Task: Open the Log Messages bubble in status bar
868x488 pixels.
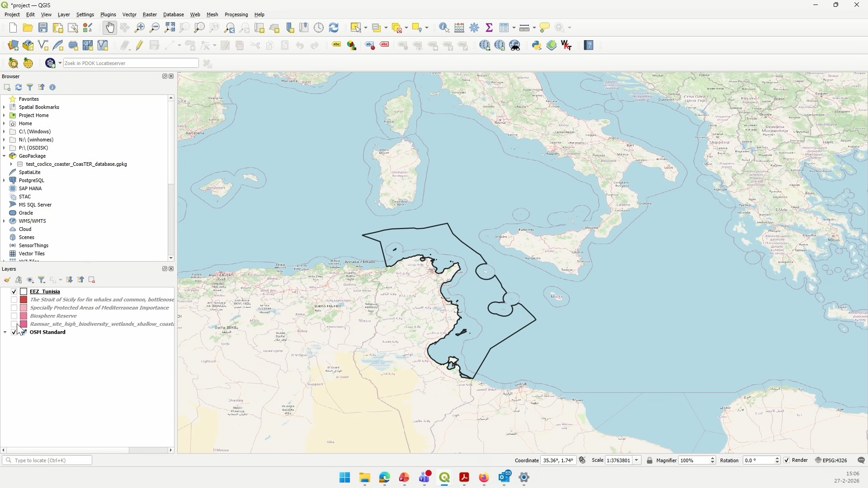Action: 861,460
